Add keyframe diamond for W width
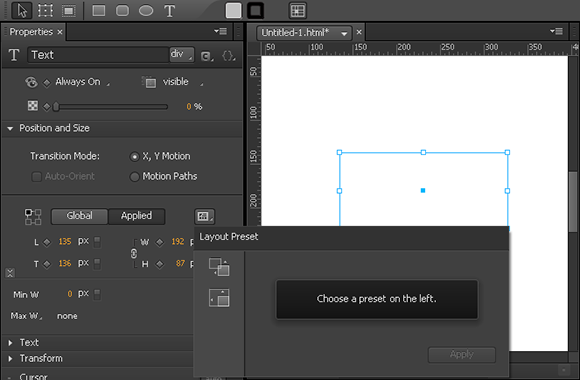Screen dimensions: 580x380 click(x=160, y=242)
